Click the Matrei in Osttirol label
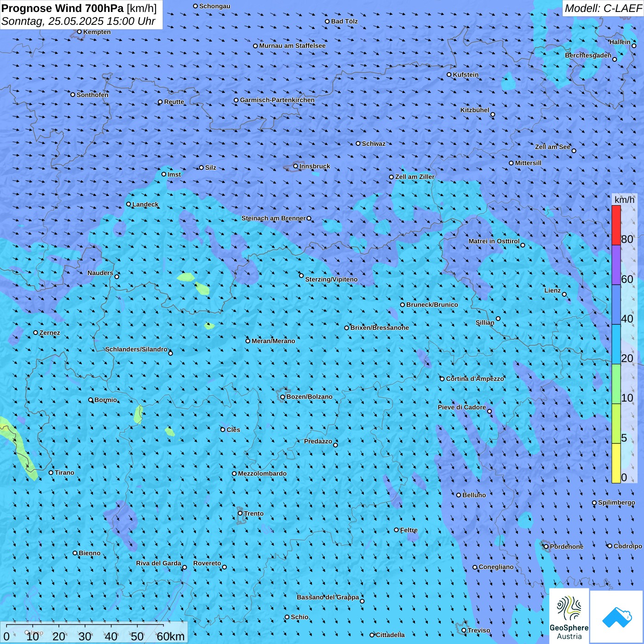The height and width of the screenshot is (644, 644). tap(494, 241)
